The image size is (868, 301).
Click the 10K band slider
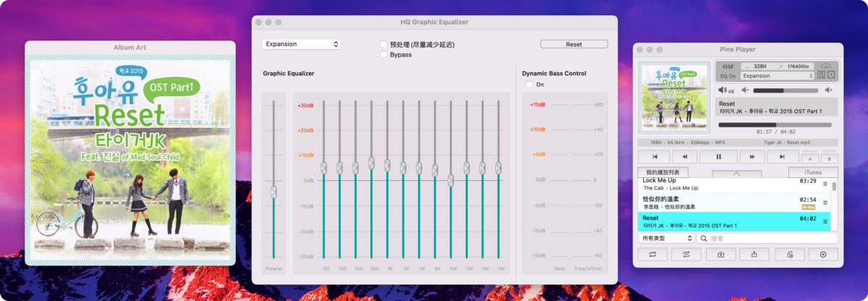point(451,180)
